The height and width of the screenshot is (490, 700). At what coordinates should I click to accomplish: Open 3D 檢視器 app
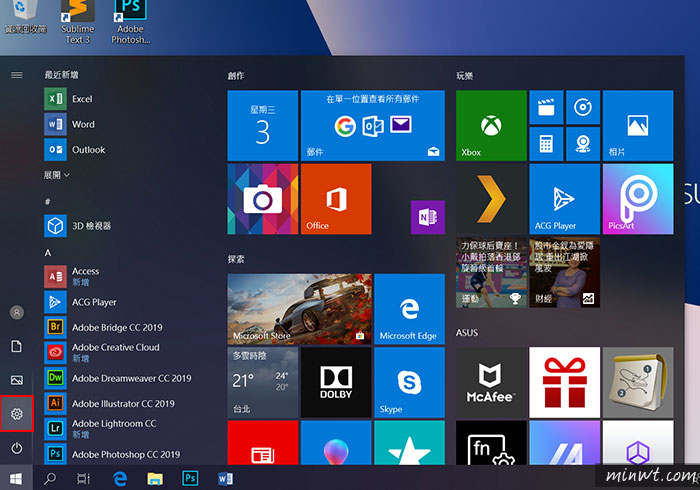[x=78, y=226]
